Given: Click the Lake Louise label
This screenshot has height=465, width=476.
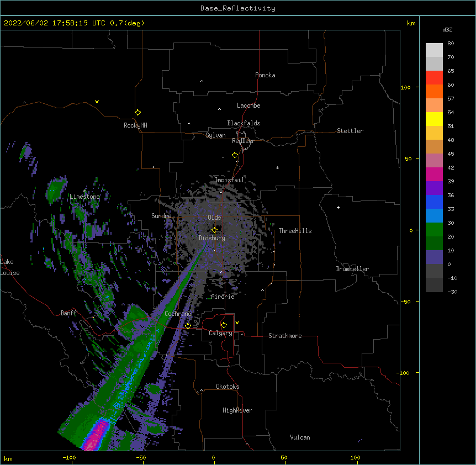Looking at the screenshot, I should pyautogui.click(x=10, y=267).
